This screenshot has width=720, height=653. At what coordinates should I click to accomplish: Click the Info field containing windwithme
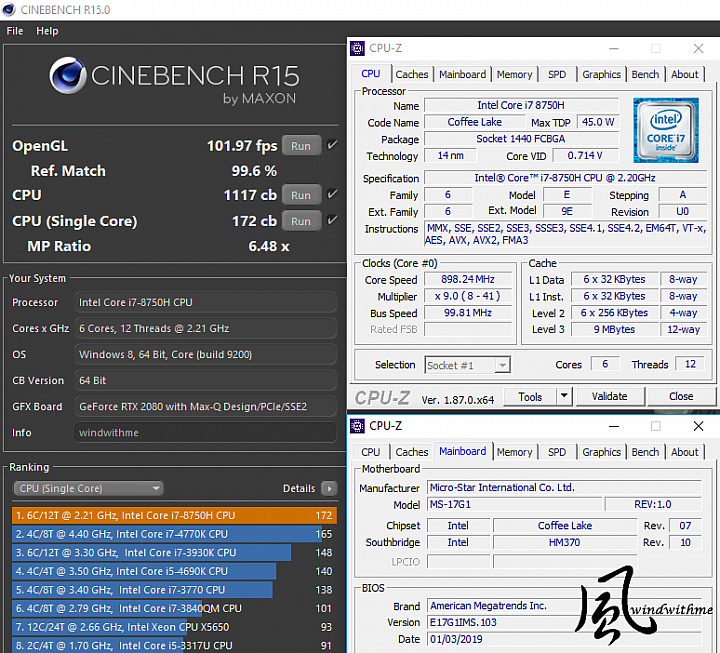tap(205, 433)
